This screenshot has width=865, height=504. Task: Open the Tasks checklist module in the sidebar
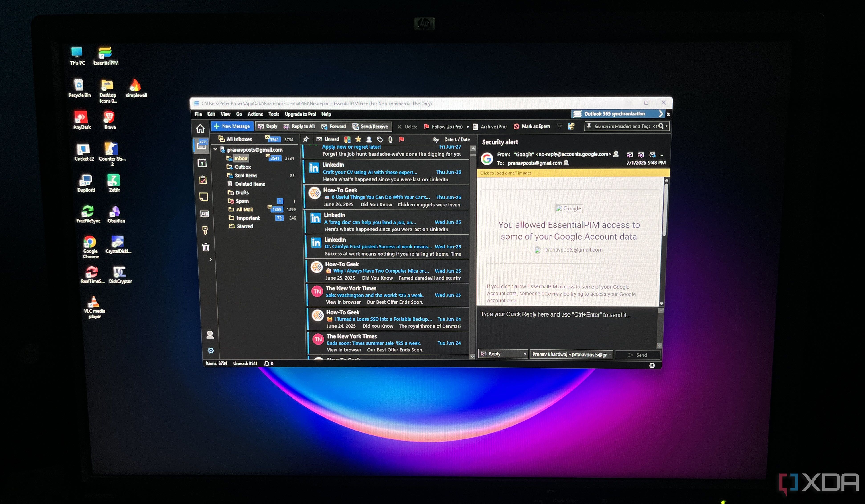(203, 180)
